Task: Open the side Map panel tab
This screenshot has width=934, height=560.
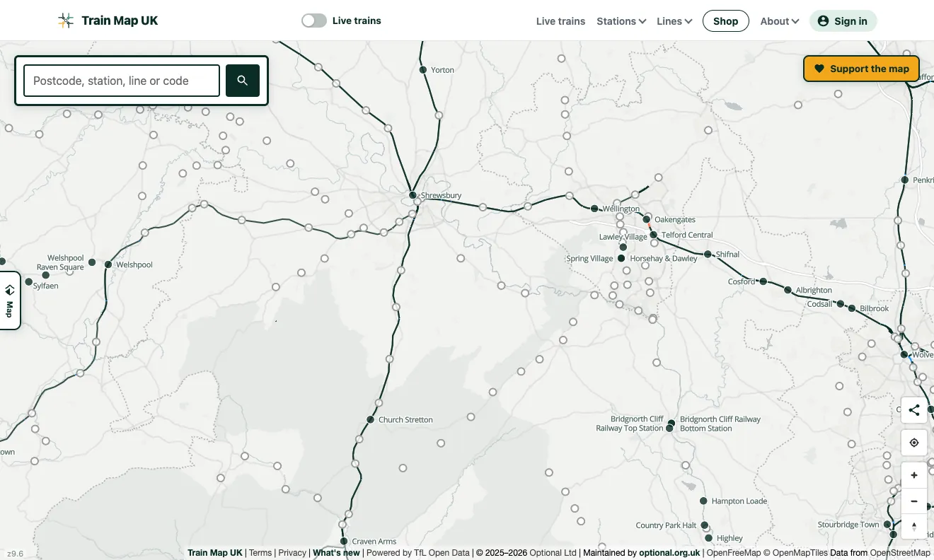Action: 10,301
